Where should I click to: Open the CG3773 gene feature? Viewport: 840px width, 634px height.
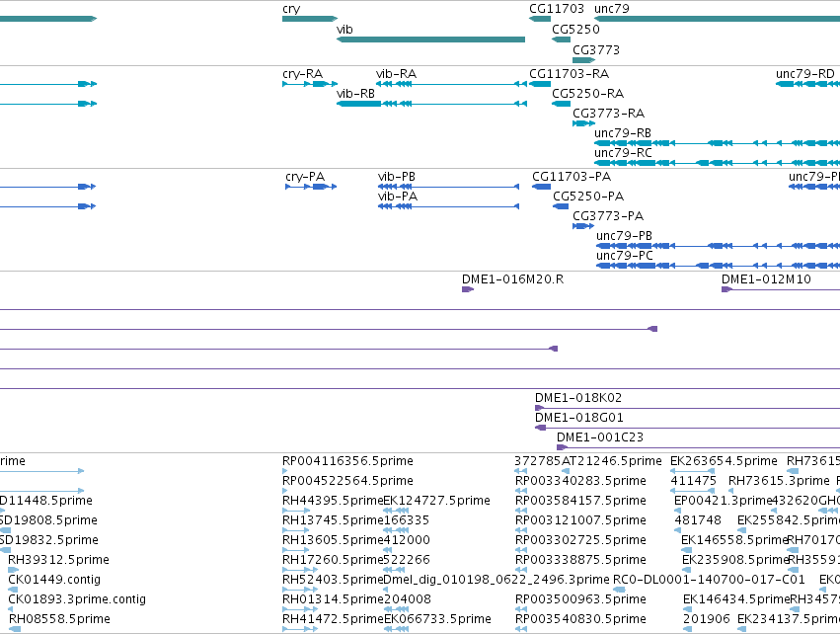pyautogui.click(x=583, y=60)
